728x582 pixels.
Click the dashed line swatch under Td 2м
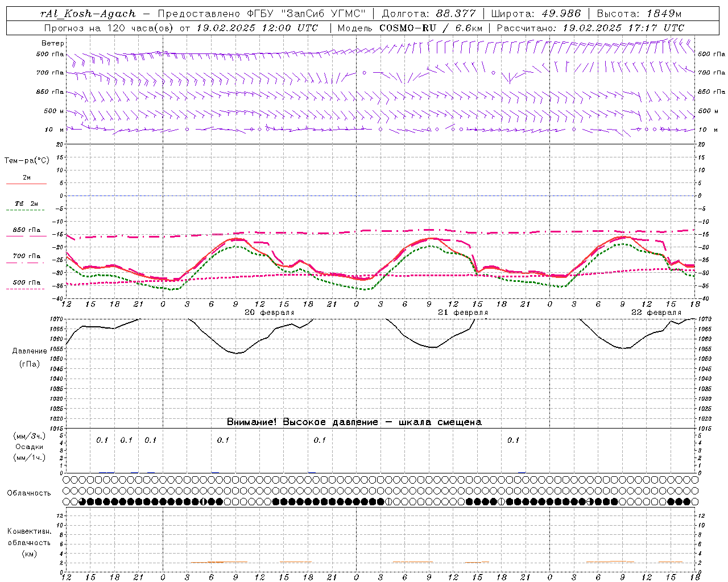click(x=26, y=210)
